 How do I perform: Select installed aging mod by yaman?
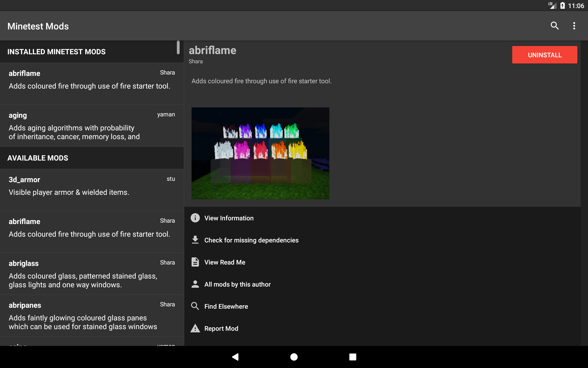(92, 126)
